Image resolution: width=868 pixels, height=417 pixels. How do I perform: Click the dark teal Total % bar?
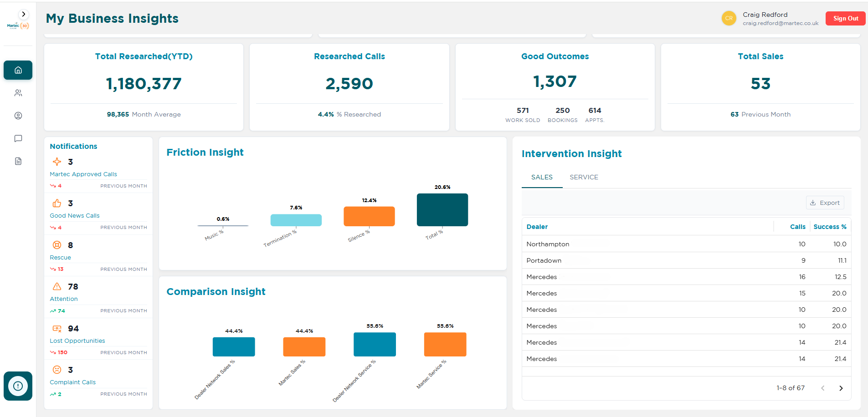point(442,210)
